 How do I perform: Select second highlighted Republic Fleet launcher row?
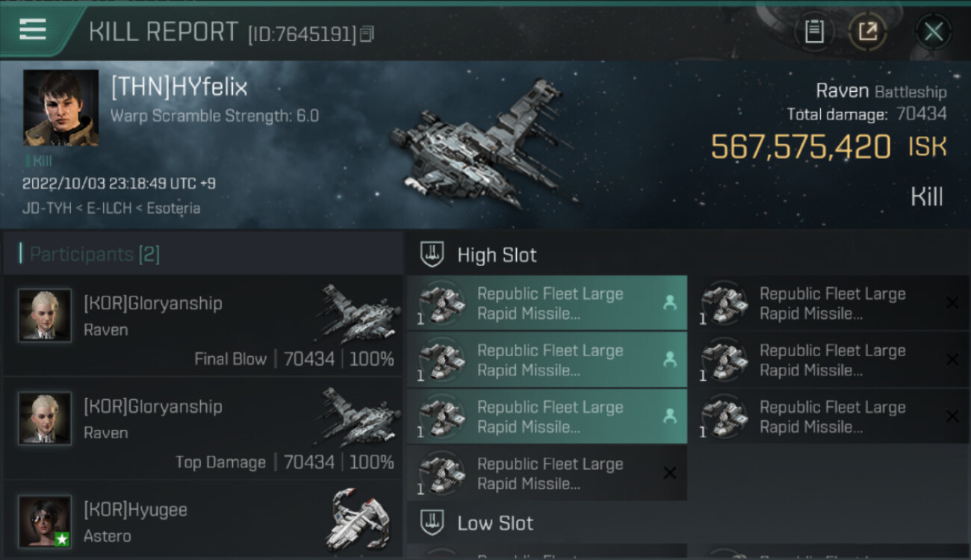click(x=547, y=360)
